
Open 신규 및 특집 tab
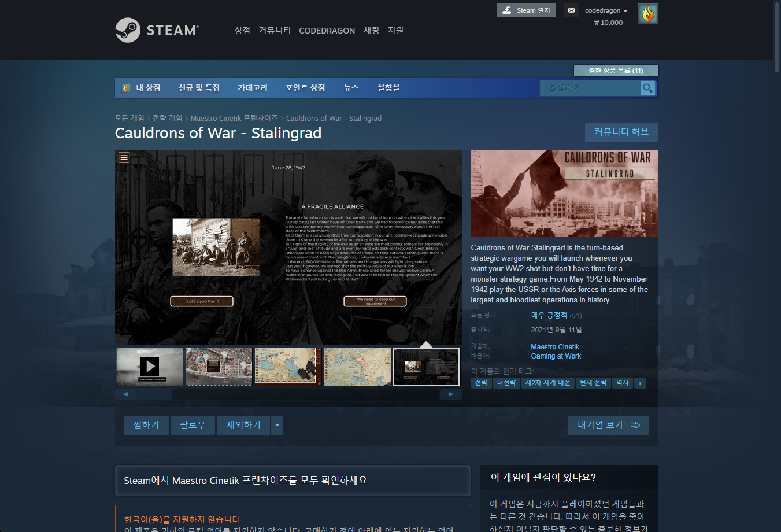pos(199,88)
